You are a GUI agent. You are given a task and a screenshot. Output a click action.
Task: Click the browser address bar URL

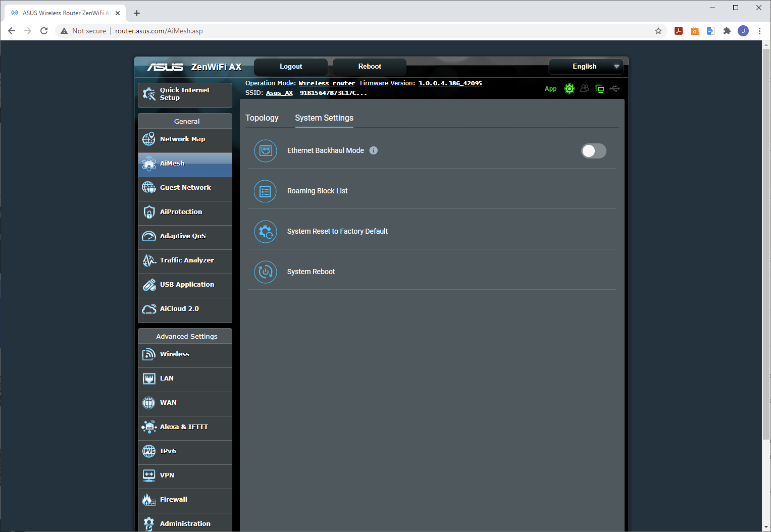159,31
